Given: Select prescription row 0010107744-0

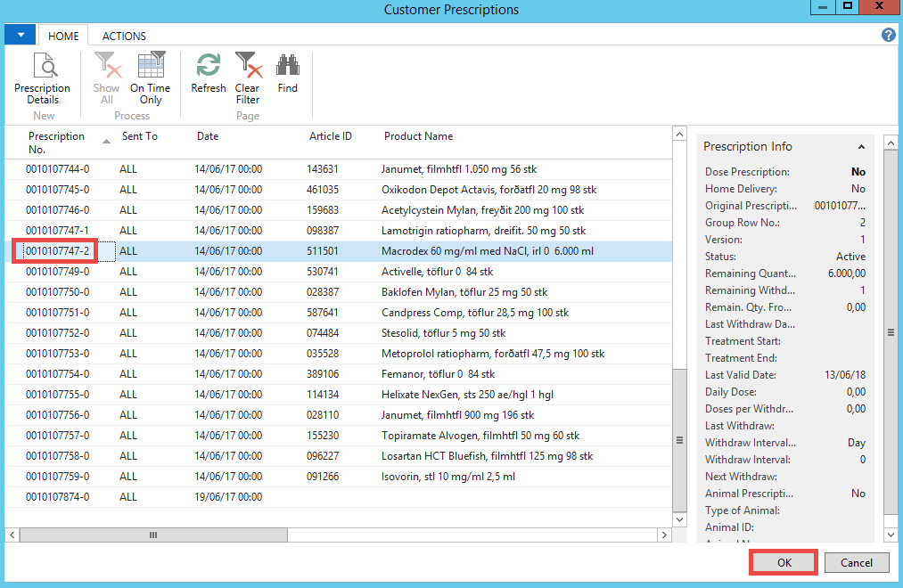Looking at the screenshot, I should coord(58,169).
